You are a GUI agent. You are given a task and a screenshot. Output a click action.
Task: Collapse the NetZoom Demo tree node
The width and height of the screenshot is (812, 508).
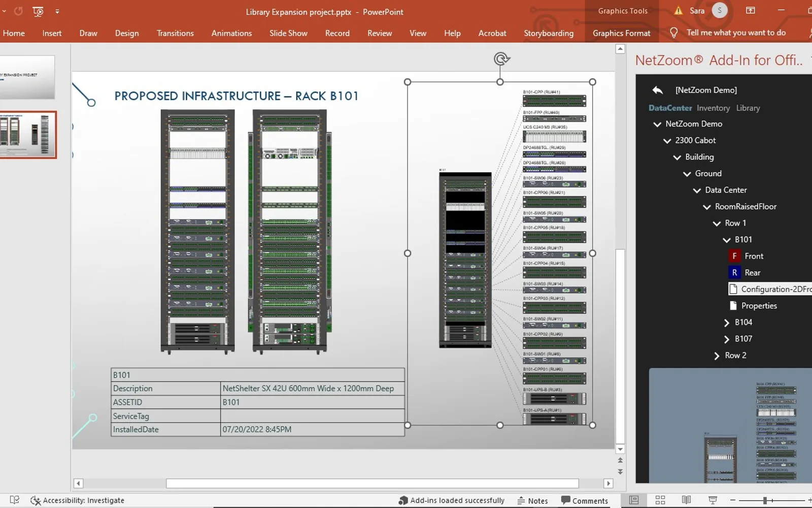pos(657,124)
